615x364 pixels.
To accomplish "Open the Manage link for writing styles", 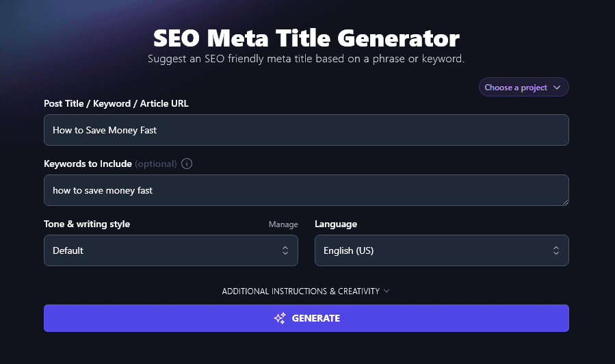I will pyautogui.click(x=283, y=224).
